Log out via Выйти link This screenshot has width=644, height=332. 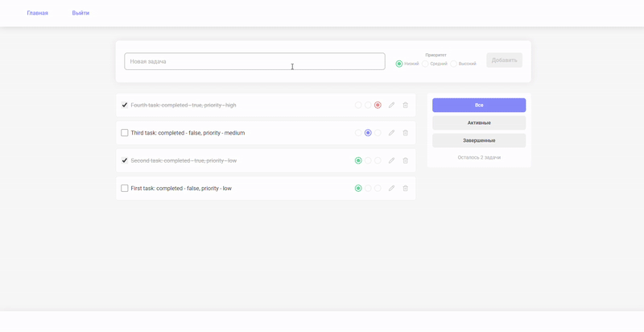[80, 13]
